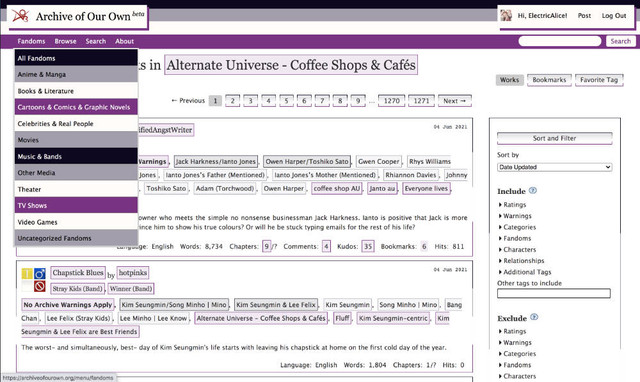640x382 pixels.
Task: Open author hotpinks profile link
Action: [x=133, y=273]
